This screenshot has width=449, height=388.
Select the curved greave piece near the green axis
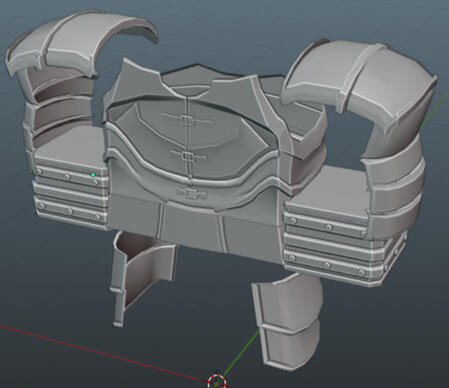[288, 322]
